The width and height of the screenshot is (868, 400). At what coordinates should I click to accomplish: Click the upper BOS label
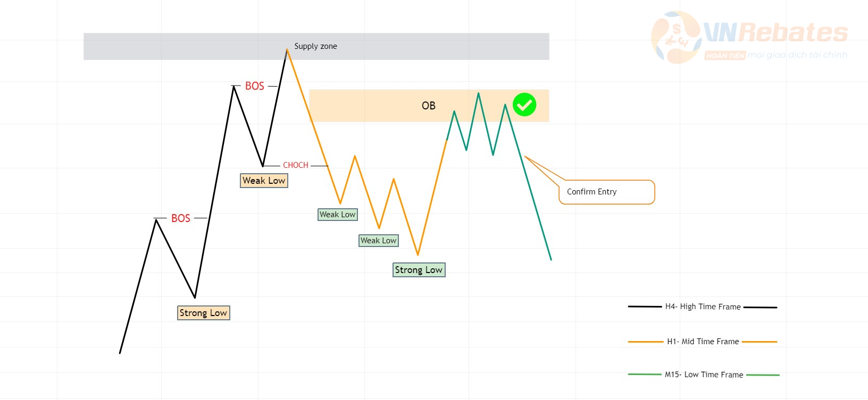tap(255, 86)
